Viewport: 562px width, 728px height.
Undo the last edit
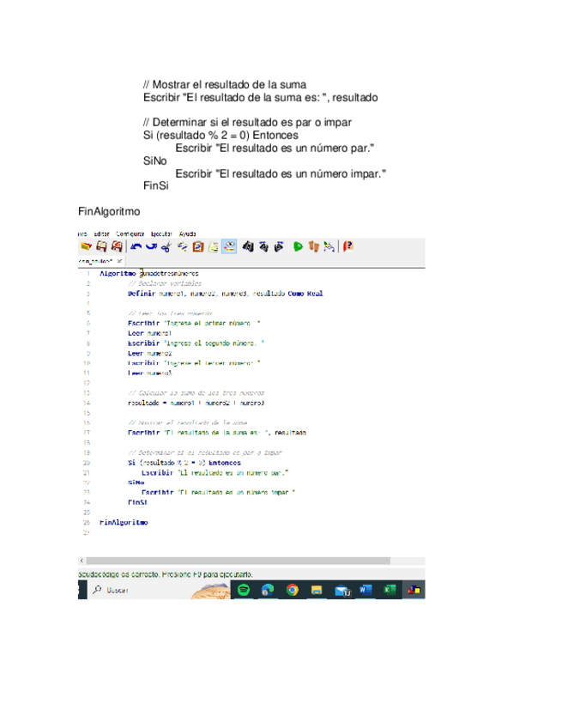pyautogui.click(x=136, y=246)
